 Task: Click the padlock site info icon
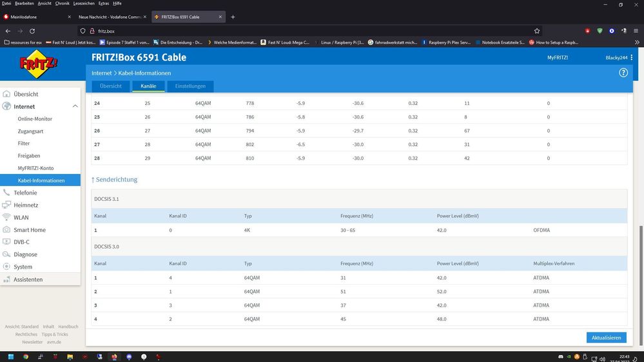pos(92,31)
